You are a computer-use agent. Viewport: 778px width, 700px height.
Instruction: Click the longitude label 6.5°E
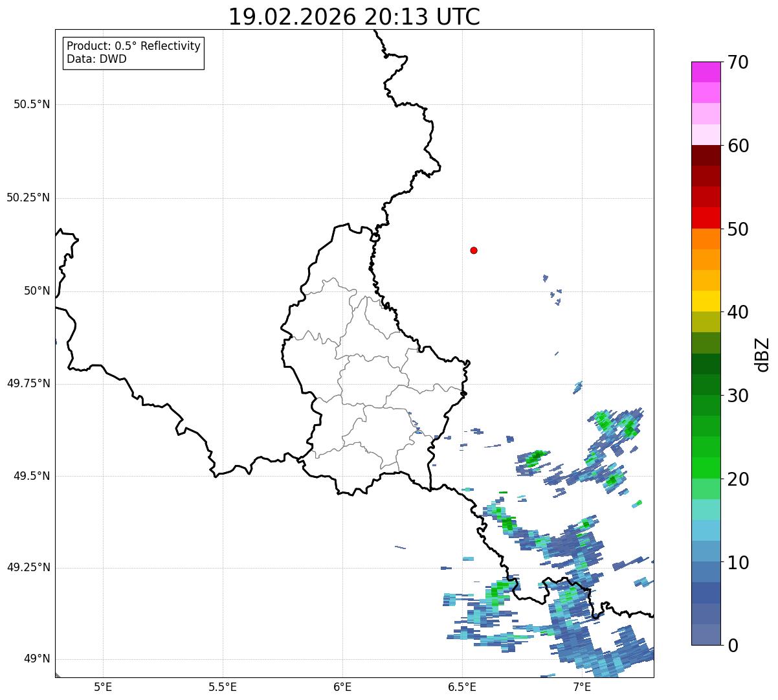pos(462,686)
